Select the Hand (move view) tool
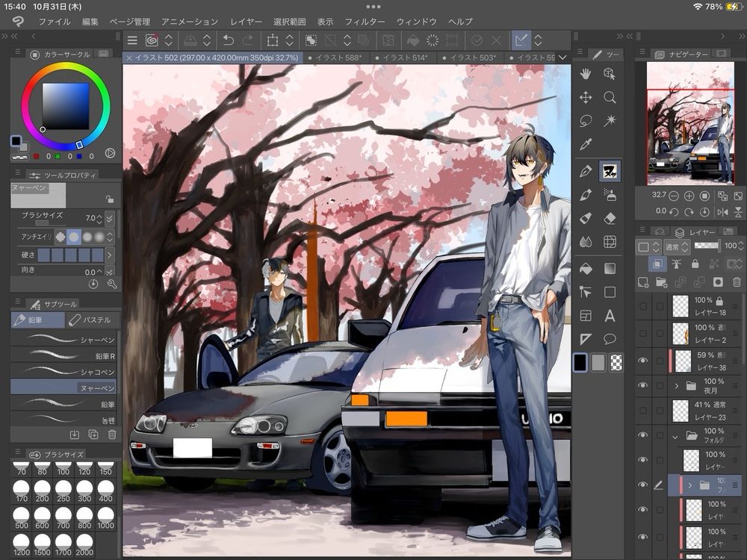Viewport: 747px width, 560px height. 586,74
